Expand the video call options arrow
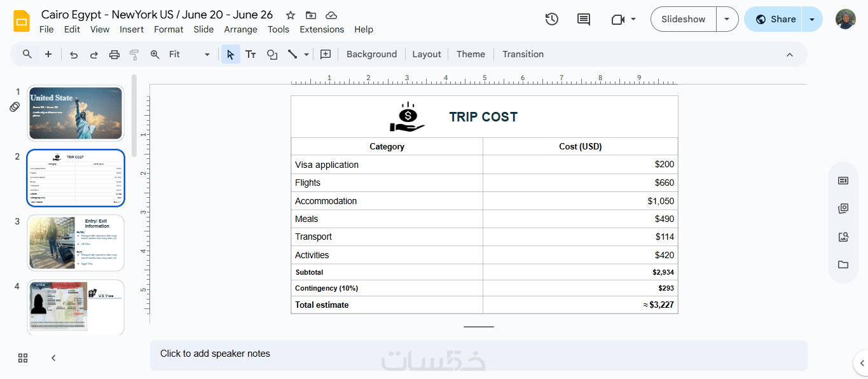Image resolution: width=868 pixels, height=379 pixels. (633, 19)
